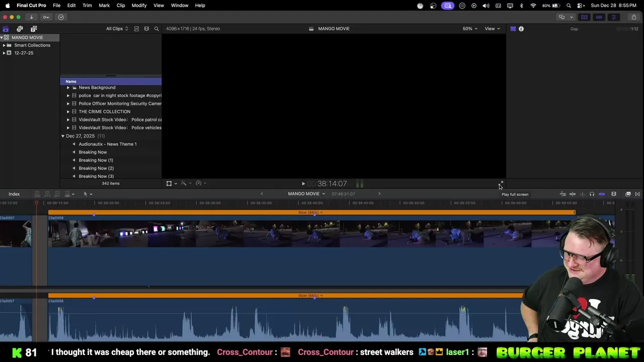Select the Audionautix - News Theme 1 clip
Screen dimensions: 644x362
108,144
